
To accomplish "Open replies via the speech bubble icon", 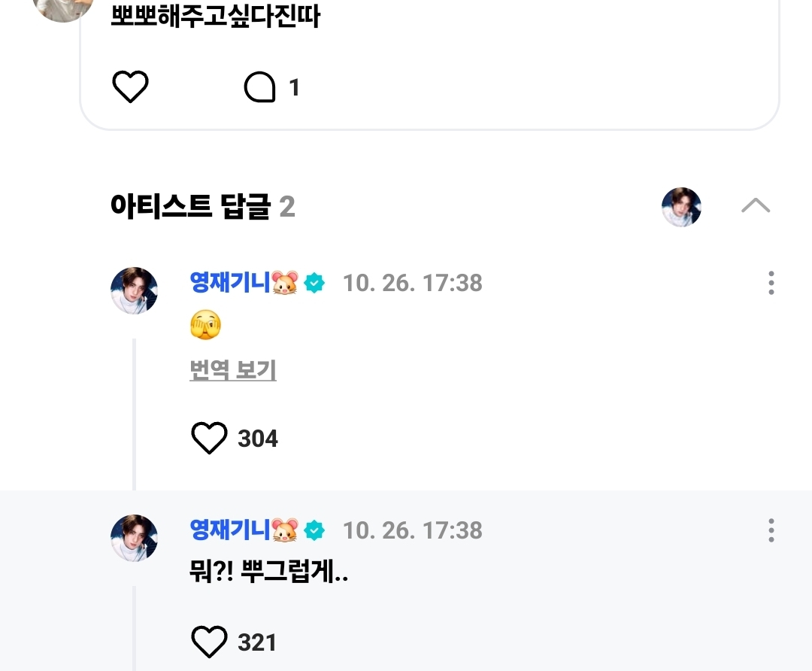I will coord(260,88).
